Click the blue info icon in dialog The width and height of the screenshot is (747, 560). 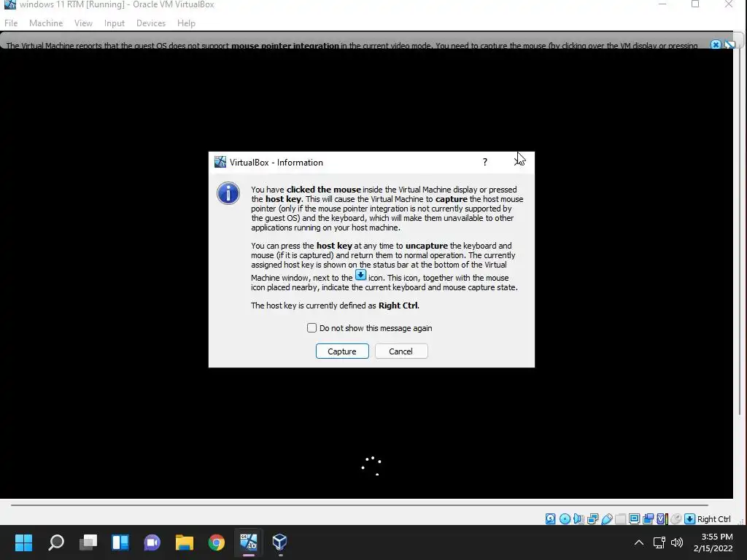(228, 193)
